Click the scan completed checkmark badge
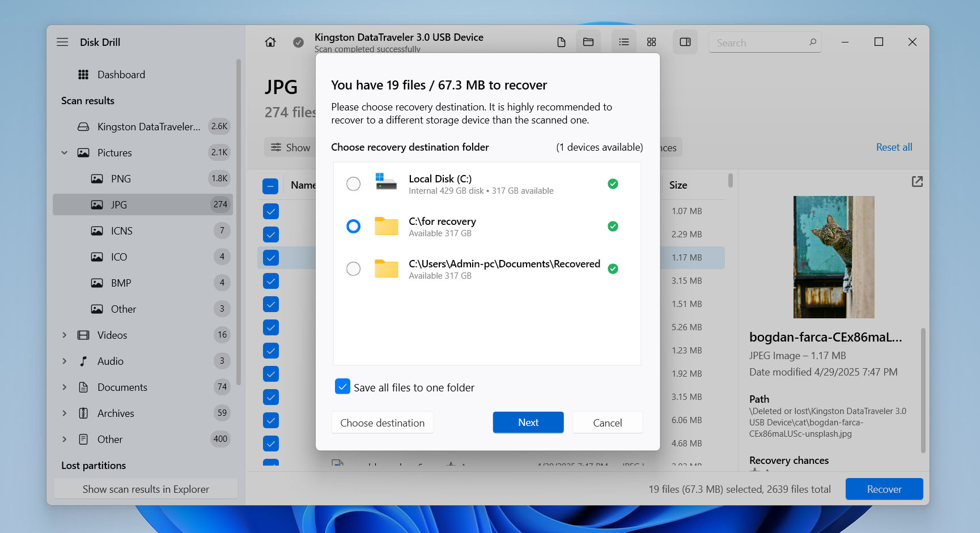This screenshot has width=980, height=533. point(298,42)
